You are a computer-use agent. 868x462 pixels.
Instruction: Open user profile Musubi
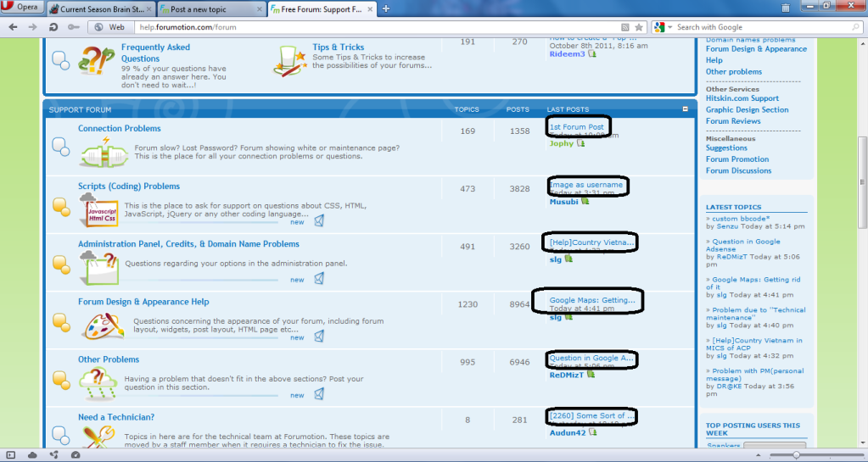pos(563,202)
